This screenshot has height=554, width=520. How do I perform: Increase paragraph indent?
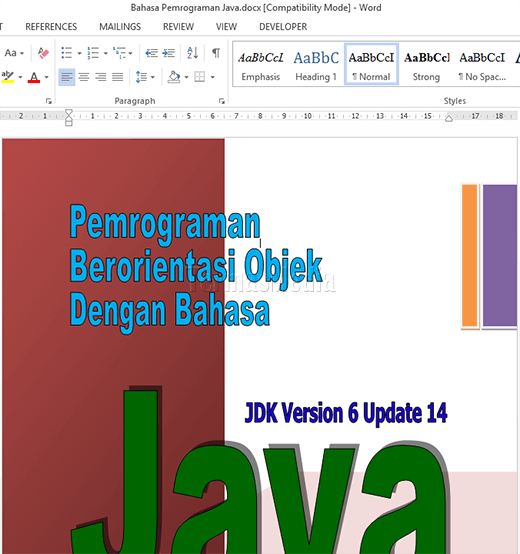coord(169,53)
